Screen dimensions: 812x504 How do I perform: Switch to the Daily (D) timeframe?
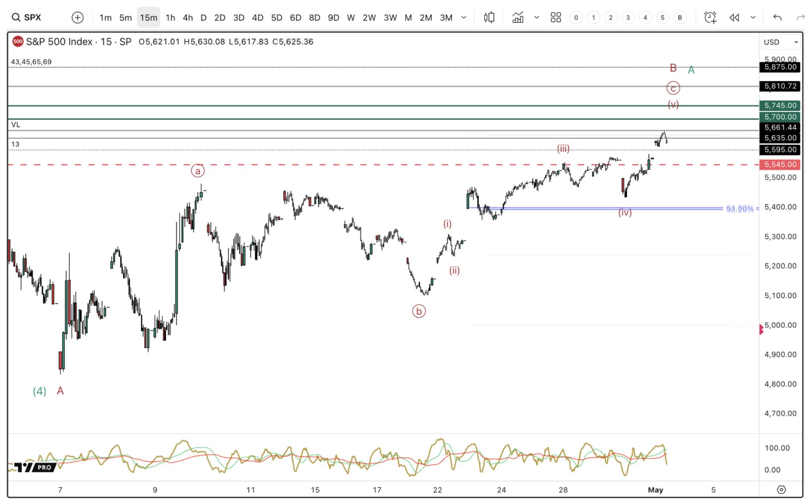[203, 17]
